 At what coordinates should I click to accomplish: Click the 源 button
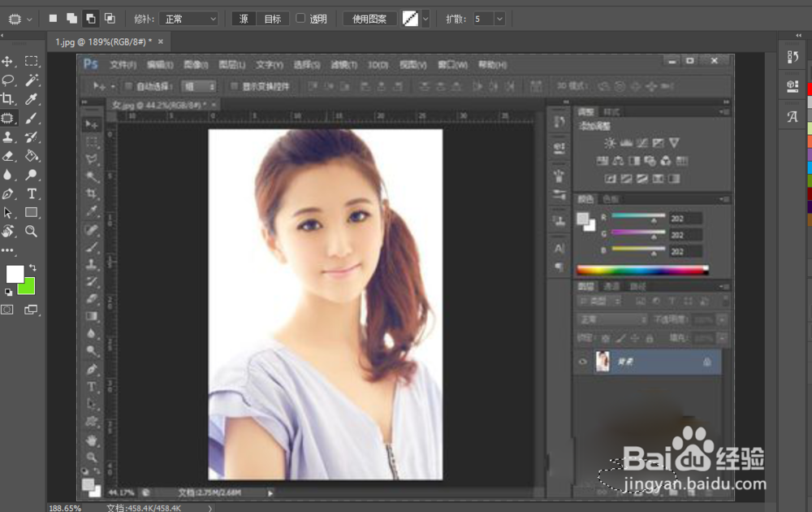pyautogui.click(x=244, y=18)
